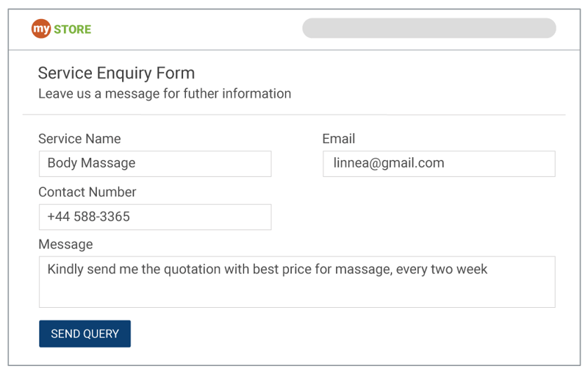Click the orange "my" logo circle

pos(40,29)
